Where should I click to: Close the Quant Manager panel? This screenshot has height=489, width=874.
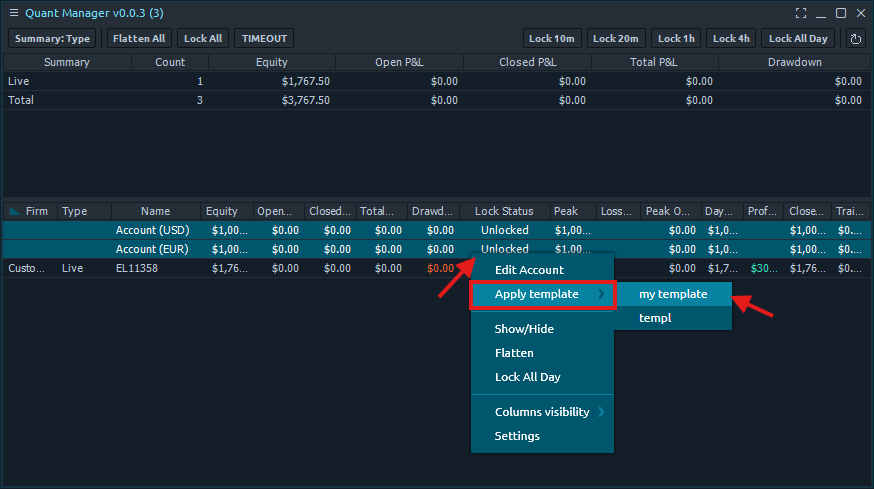click(x=860, y=13)
